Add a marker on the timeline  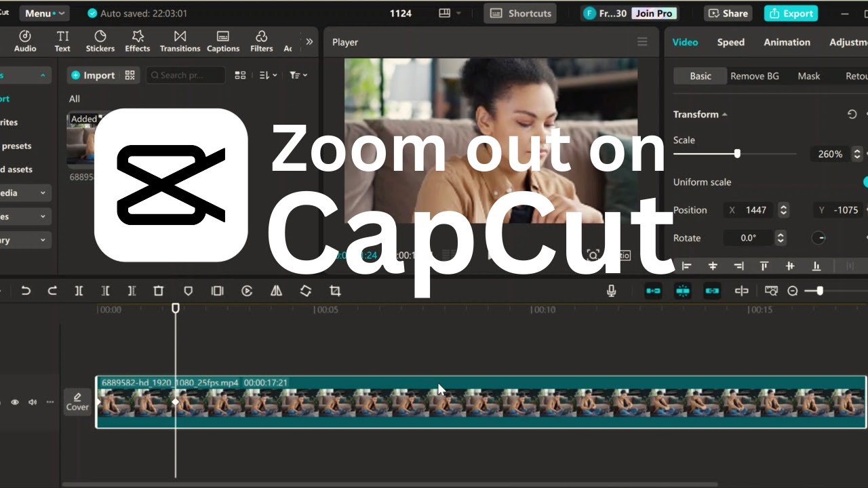coord(189,291)
